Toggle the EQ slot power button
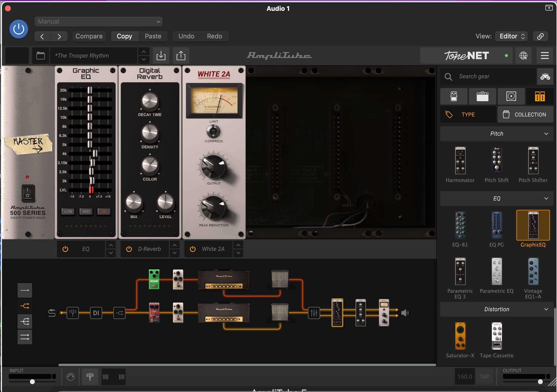 65,249
